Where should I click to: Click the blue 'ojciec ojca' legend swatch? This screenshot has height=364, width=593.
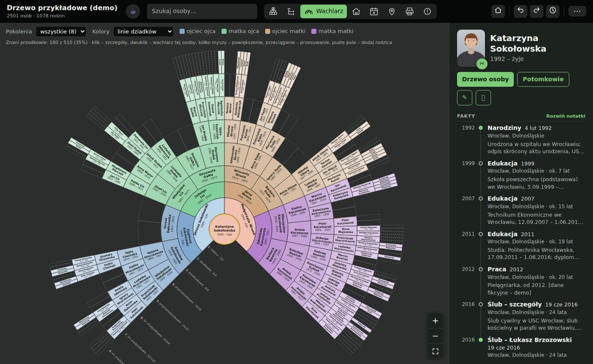[x=182, y=31]
